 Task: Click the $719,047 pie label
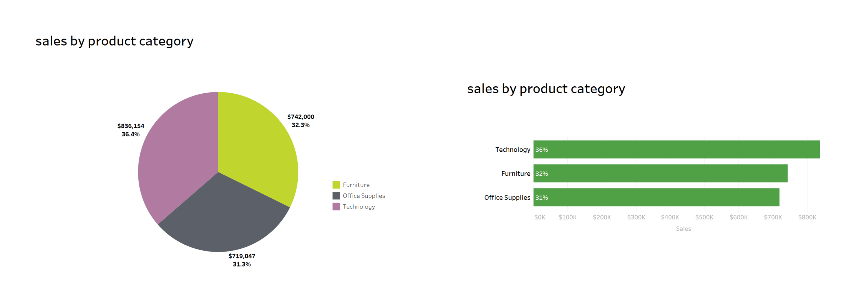(242, 256)
